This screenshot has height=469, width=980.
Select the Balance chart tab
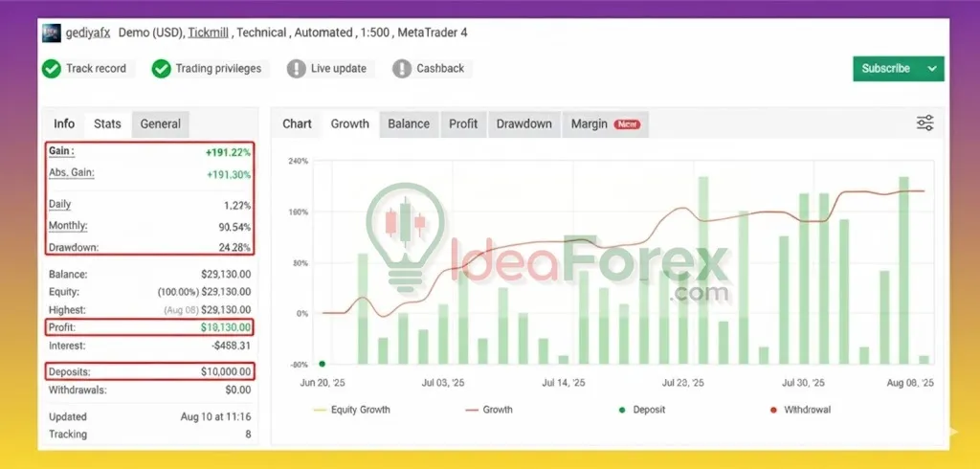(x=409, y=123)
